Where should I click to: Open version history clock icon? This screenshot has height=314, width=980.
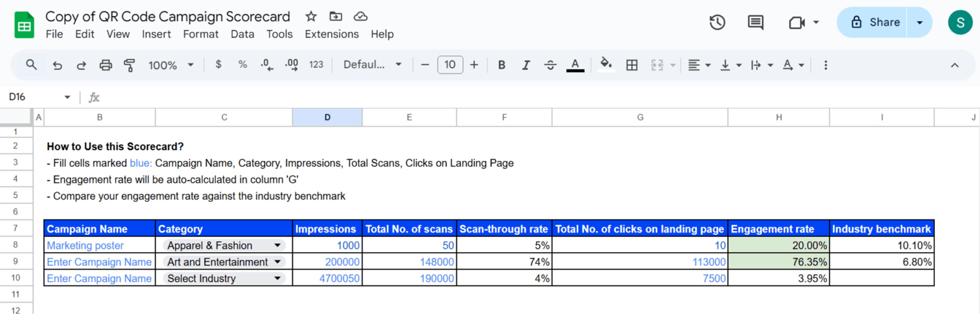point(717,22)
